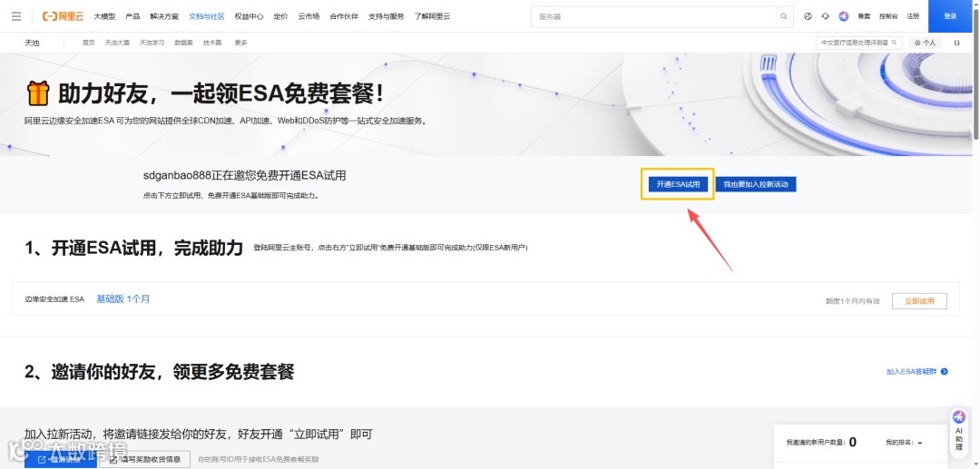
Task: Click the 我也要加入拉新活动 button
Action: click(x=756, y=184)
